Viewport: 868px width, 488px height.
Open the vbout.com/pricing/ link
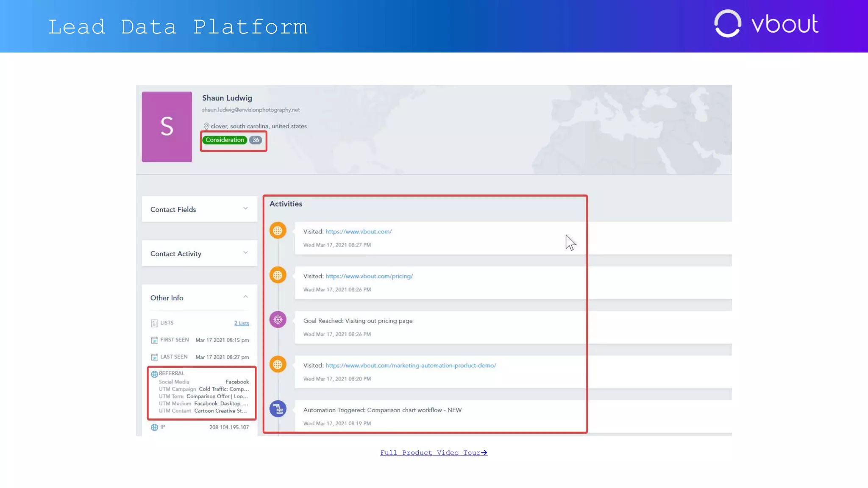click(369, 276)
